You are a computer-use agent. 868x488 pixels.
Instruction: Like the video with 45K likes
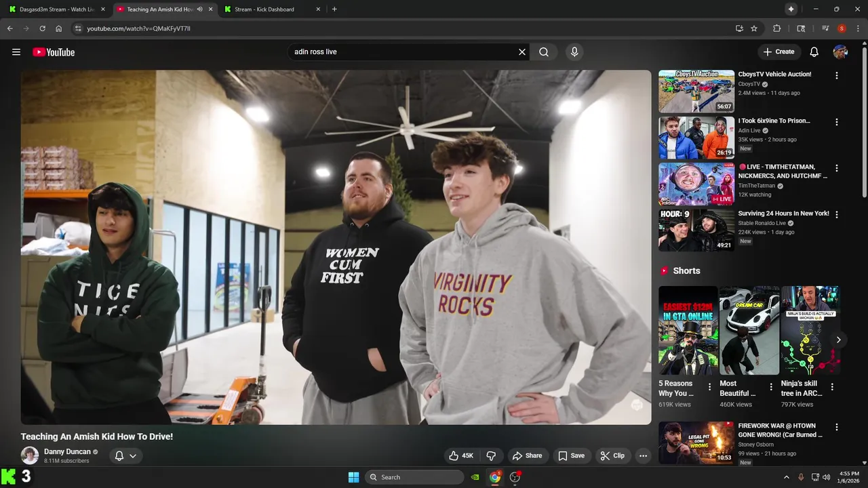point(461,455)
